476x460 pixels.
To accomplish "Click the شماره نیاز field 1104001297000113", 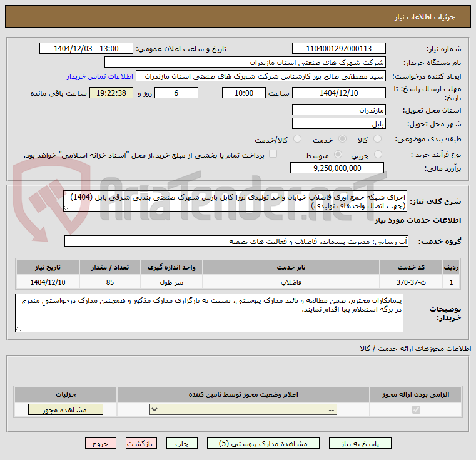I will click(339, 49).
